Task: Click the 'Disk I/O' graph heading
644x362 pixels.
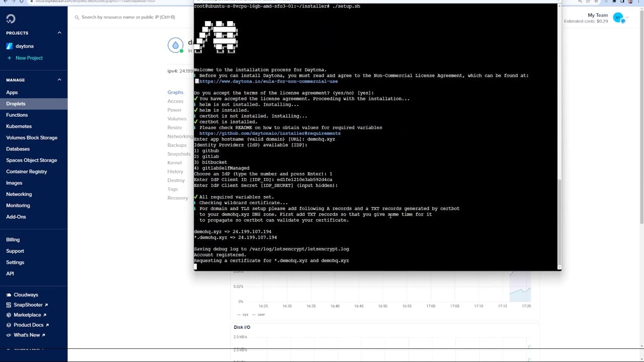Action: (x=242, y=327)
